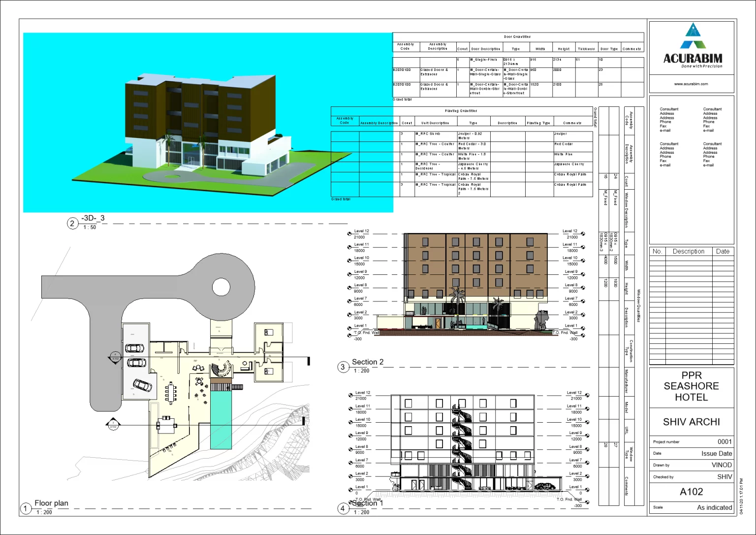Select the PPR SEASHORE HOTEL project title
The height and width of the screenshot is (535, 756).
pyautogui.click(x=692, y=386)
